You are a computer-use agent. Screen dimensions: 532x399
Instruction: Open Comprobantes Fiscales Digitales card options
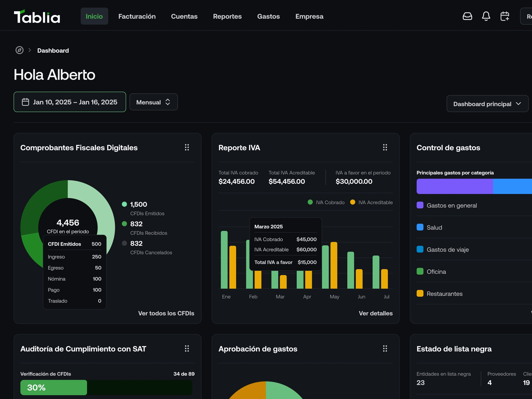point(187,148)
